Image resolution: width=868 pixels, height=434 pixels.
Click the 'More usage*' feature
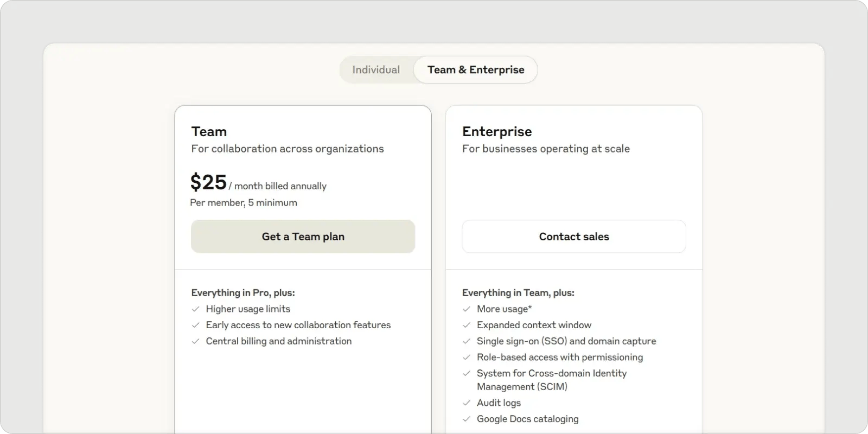(504, 309)
